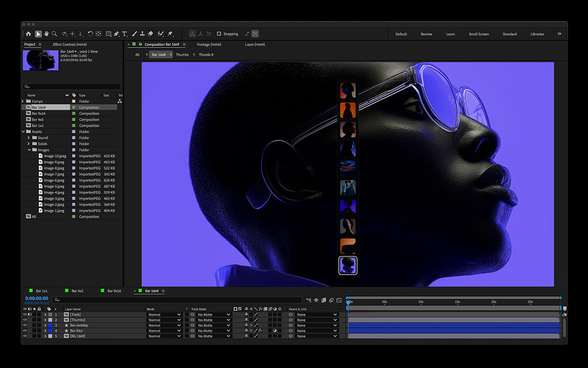This screenshot has height=368, width=588.
Task: Select the Type tool
Action: (125, 34)
